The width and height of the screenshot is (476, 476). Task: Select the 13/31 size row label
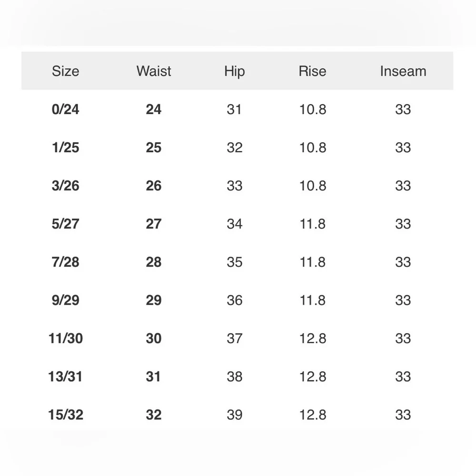pos(65,377)
